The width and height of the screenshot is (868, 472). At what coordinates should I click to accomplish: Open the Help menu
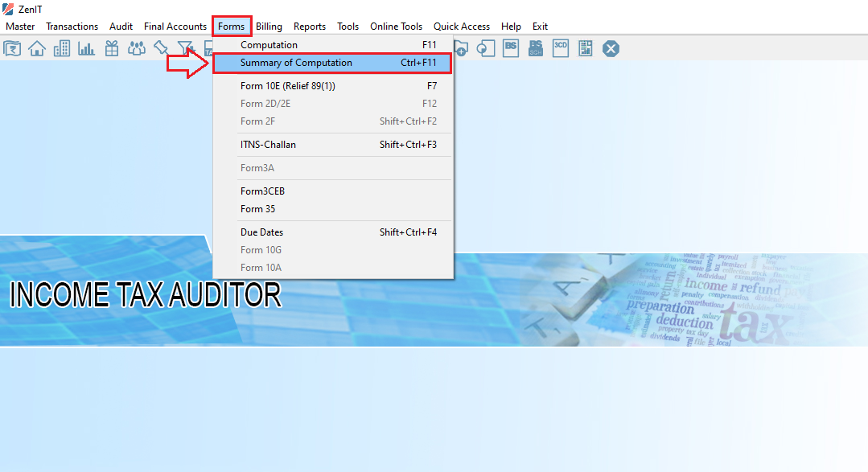pos(511,26)
